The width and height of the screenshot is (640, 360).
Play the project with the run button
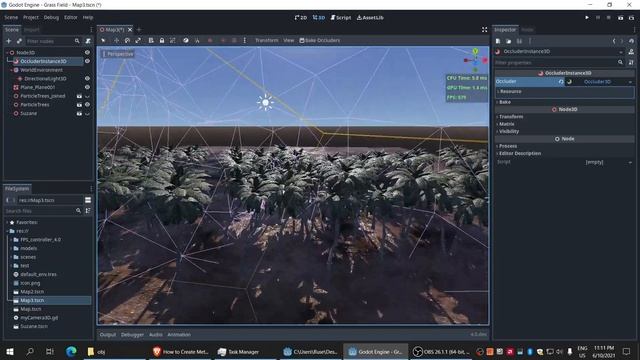[587, 18]
